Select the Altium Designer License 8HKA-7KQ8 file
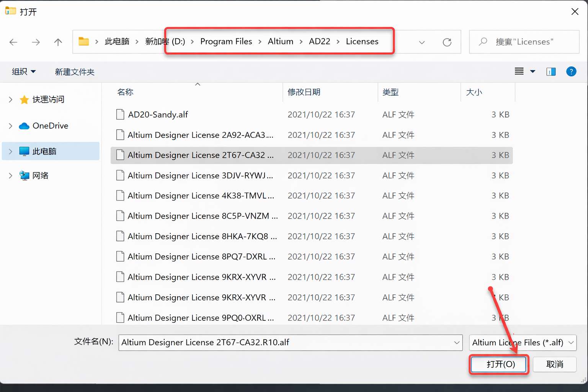The width and height of the screenshot is (588, 392). [x=312, y=236]
